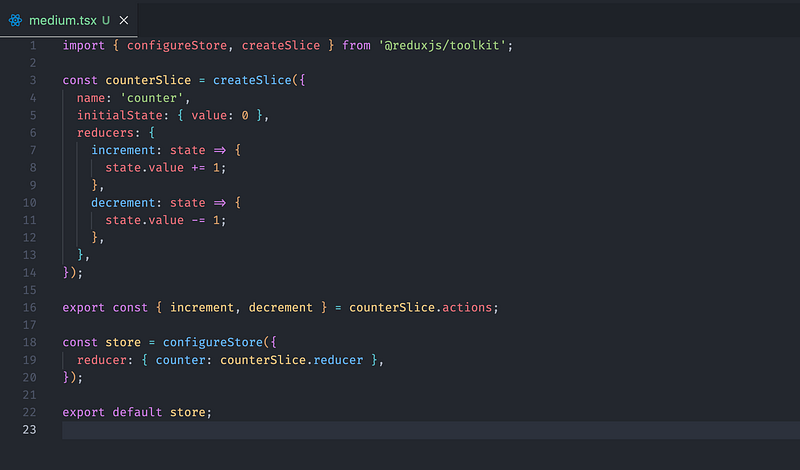Click line number 22 in gutter

click(30, 412)
